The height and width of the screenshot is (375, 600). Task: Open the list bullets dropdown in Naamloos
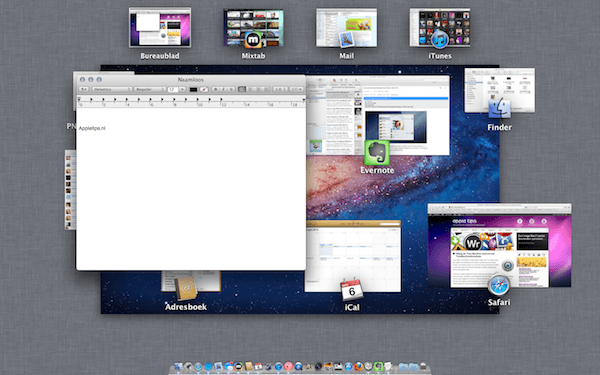tap(296, 89)
